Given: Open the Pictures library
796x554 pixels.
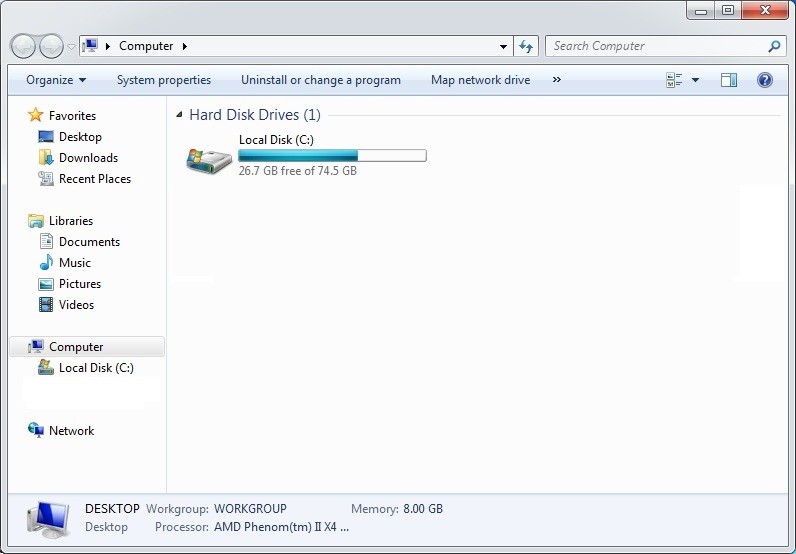Looking at the screenshot, I should [80, 284].
